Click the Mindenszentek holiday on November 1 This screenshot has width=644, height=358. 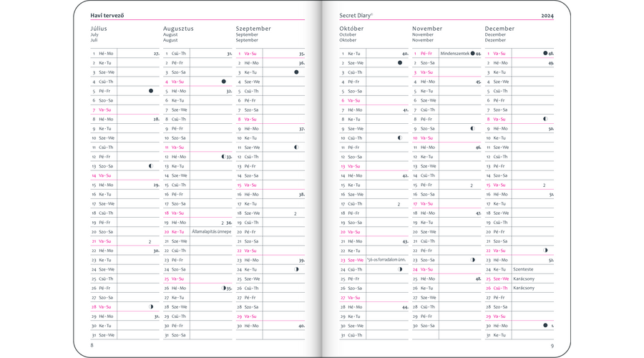(454, 54)
